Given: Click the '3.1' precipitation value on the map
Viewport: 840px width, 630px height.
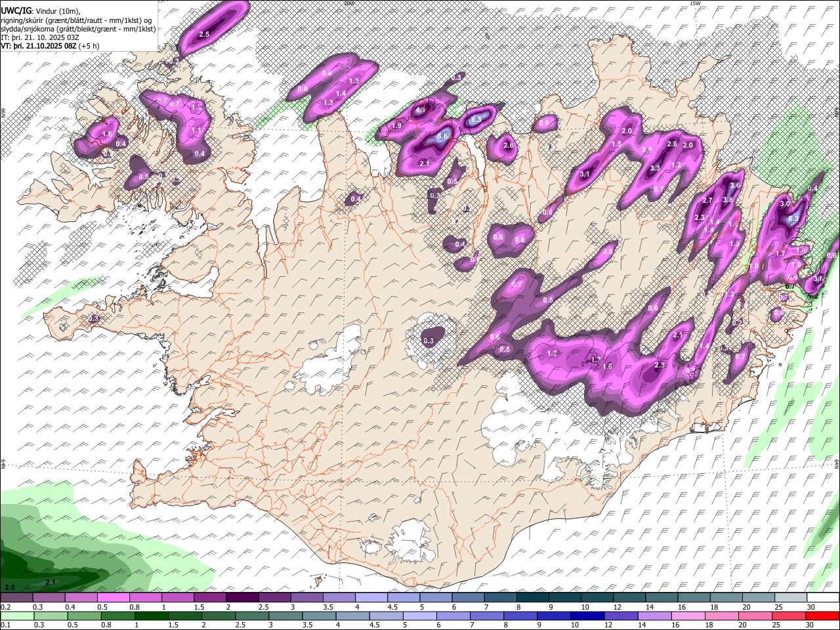Looking at the screenshot, I should point(585,174).
